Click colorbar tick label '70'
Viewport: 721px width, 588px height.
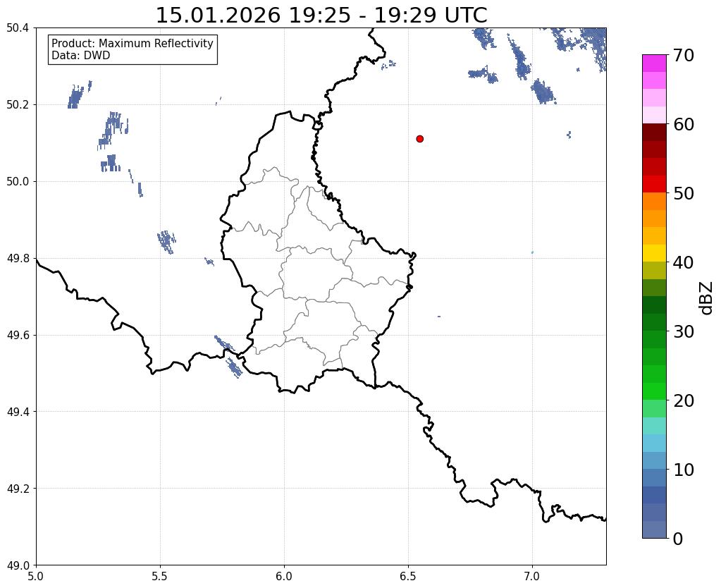(x=684, y=55)
